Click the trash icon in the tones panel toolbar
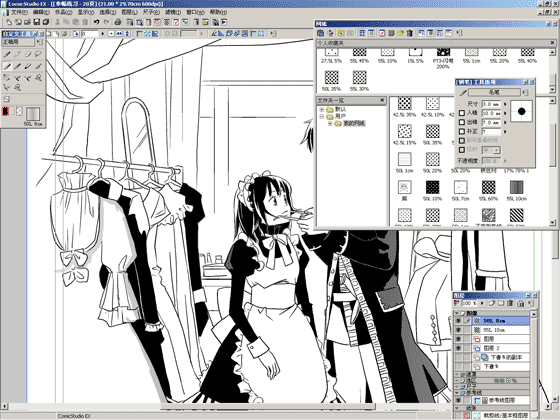 click(409, 33)
